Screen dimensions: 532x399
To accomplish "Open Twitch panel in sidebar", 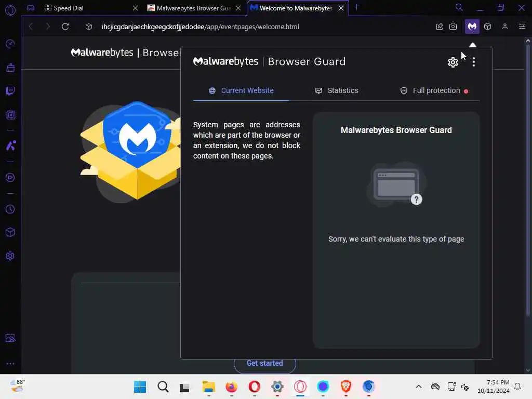I will click(x=10, y=91).
